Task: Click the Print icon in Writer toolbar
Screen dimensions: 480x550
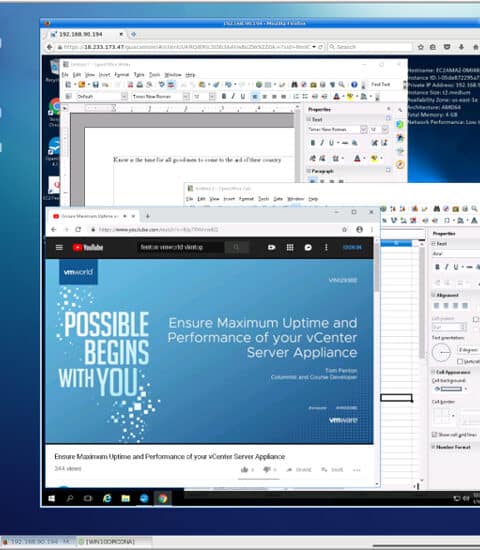Action: pyautogui.click(x=140, y=85)
